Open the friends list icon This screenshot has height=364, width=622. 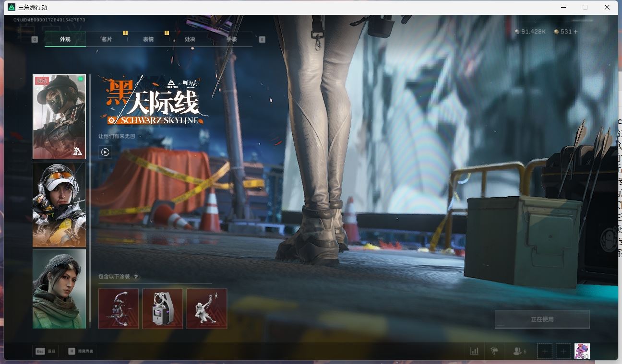pos(519,351)
